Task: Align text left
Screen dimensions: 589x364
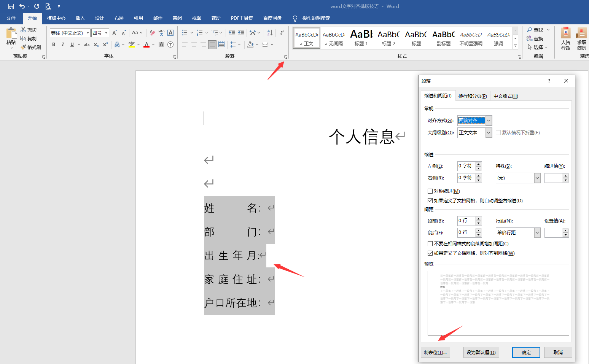Action: (x=185, y=45)
